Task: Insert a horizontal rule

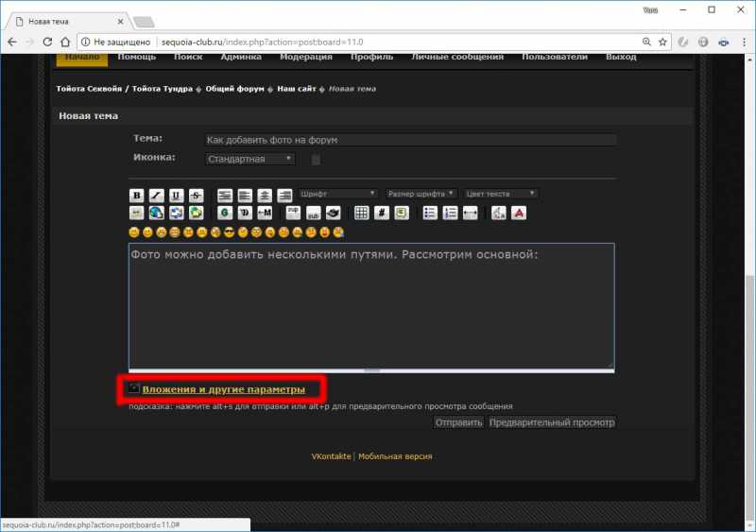Action: click(x=471, y=213)
